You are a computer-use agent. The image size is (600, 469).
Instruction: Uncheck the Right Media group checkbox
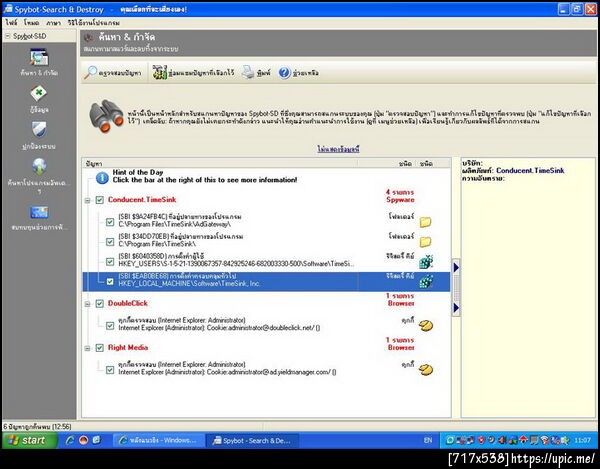coord(99,348)
